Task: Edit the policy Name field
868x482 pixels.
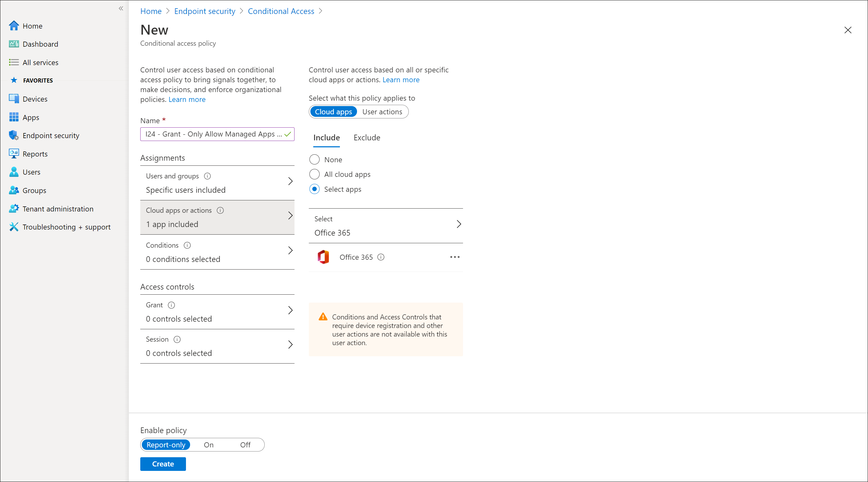Action: tap(217, 134)
